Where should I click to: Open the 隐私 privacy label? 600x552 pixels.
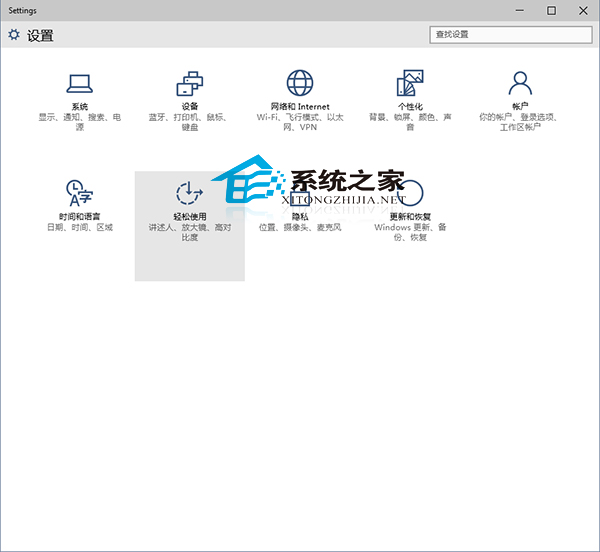(300, 217)
